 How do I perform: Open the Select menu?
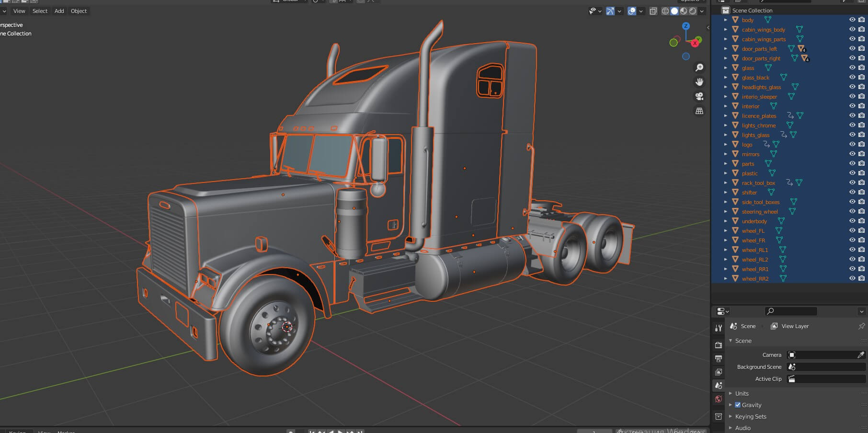pos(40,11)
